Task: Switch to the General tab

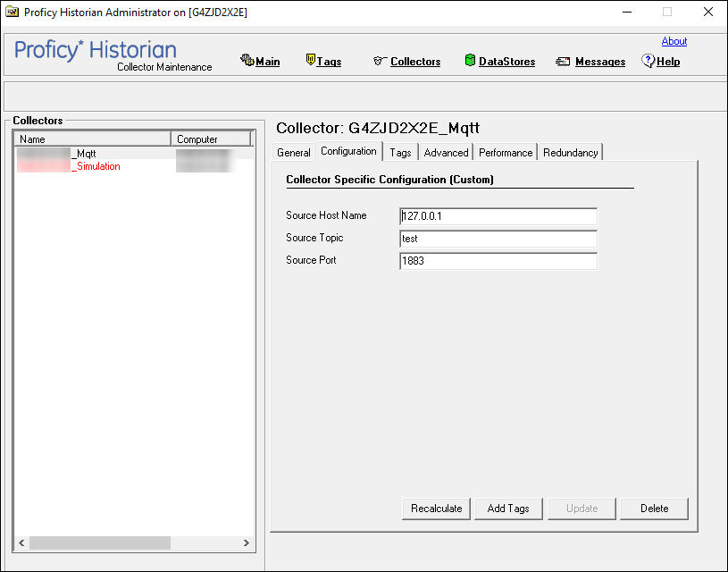Action: click(x=293, y=153)
